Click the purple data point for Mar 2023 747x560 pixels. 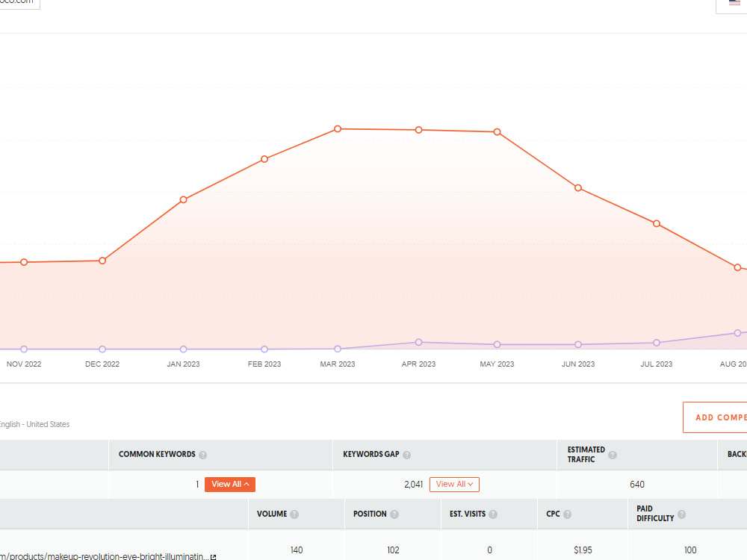[x=338, y=349]
